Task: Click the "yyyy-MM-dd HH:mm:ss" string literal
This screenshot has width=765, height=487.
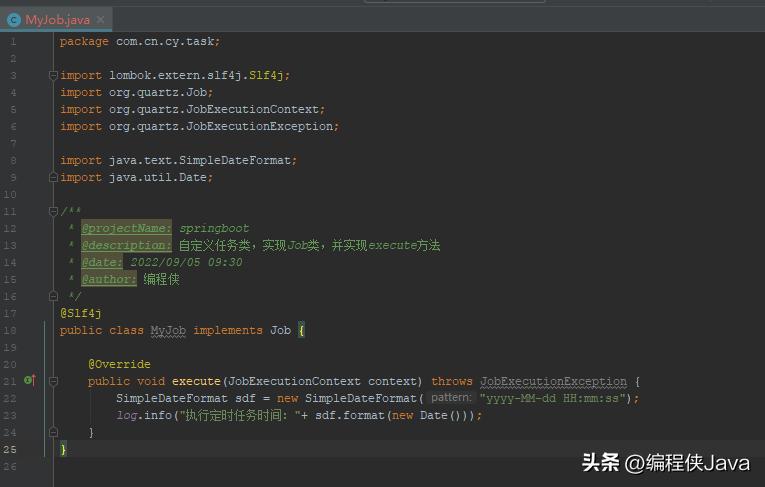Action: [x=552, y=398]
